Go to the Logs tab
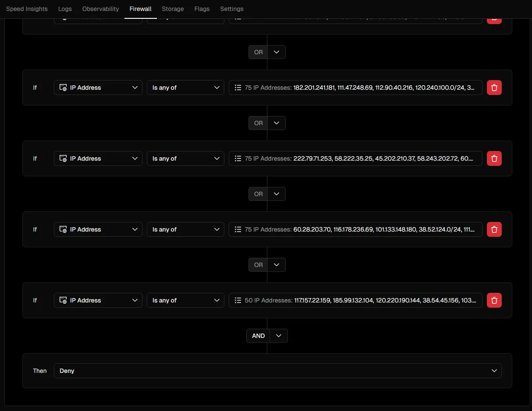 (65, 9)
